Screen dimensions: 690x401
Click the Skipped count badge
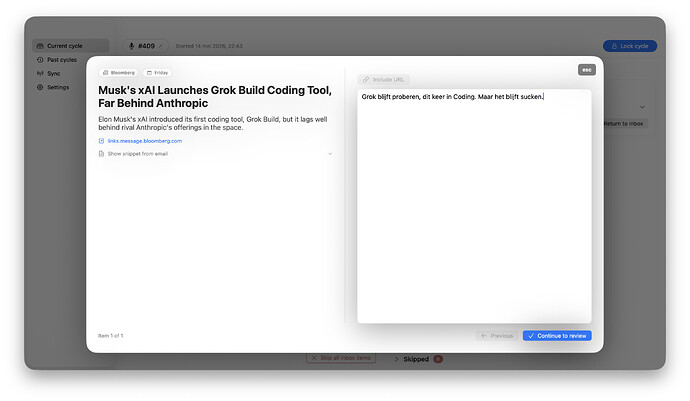coord(438,359)
